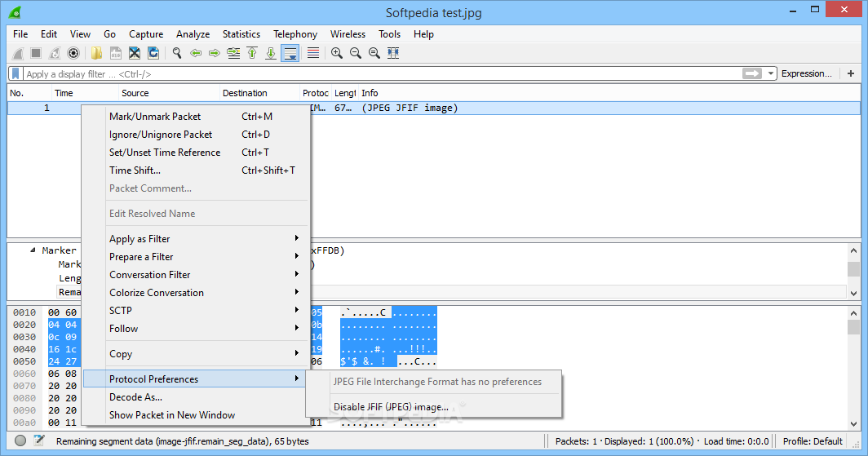
Task: Click the save capture file icon
Action: click(115, 53)
